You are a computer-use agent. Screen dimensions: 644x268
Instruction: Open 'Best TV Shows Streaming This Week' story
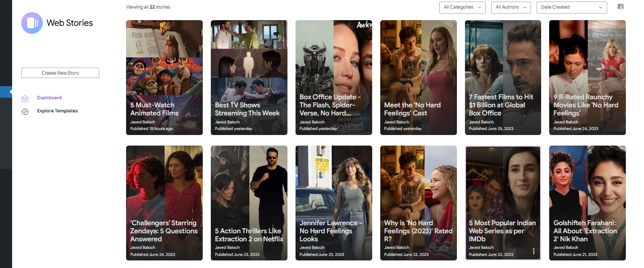tap(249, 78)
